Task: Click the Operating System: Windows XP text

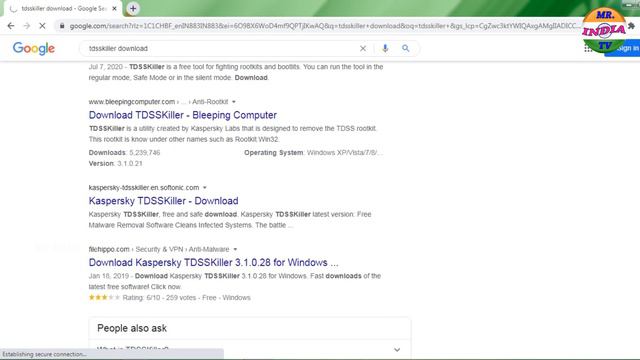Action: point(313,153)
